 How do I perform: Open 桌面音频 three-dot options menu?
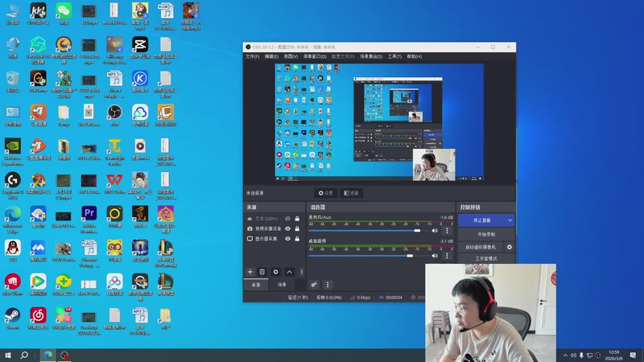point(448,256)
